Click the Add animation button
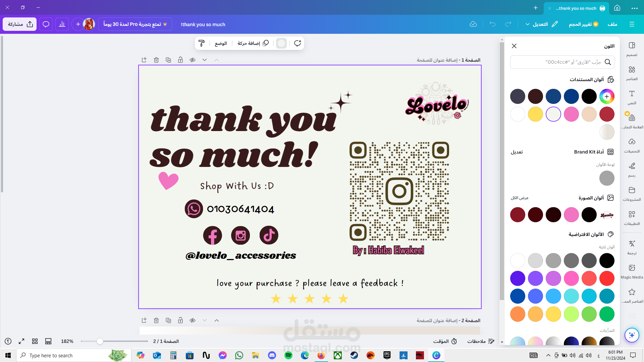644x362 pixels. [253, 43]
